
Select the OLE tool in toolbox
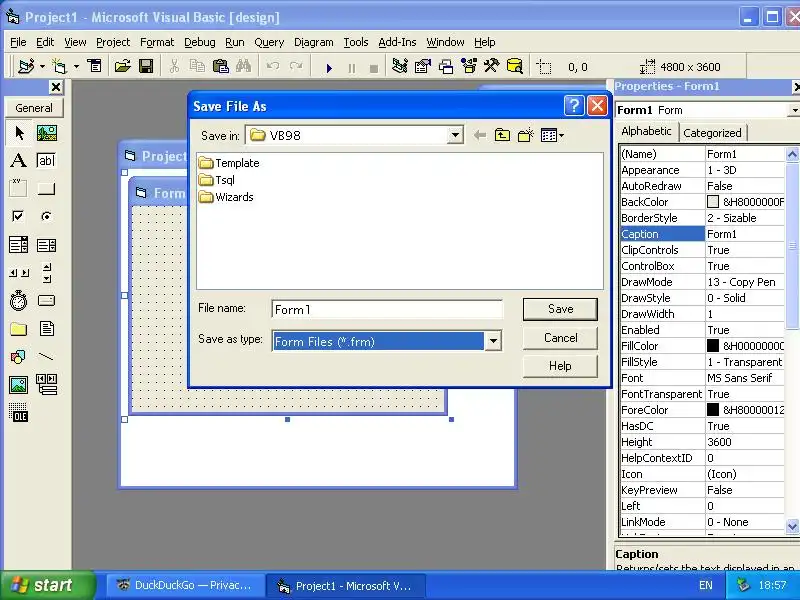[19, 412]
